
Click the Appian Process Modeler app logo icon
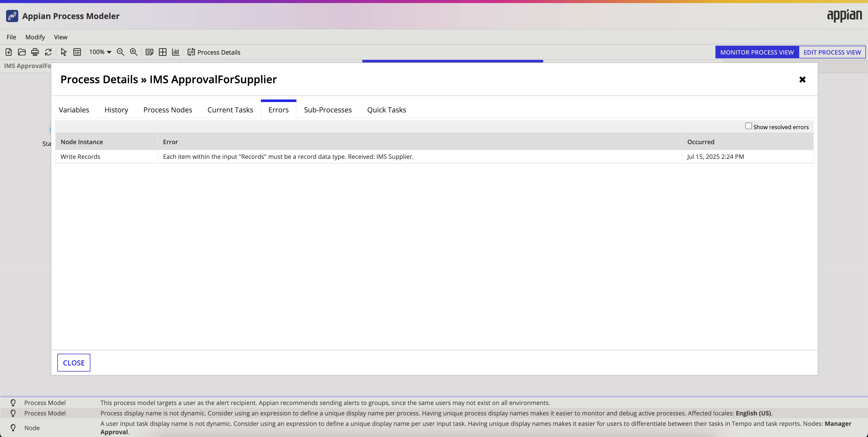pos(12,16)
